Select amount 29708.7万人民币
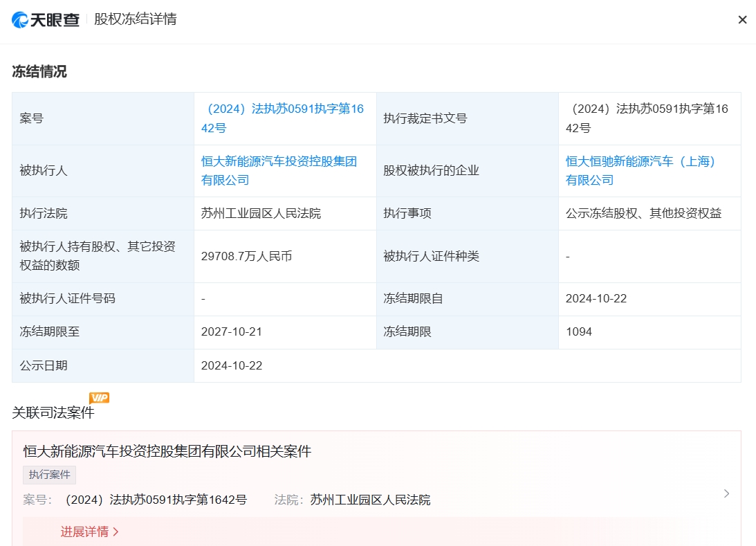Image resolution: width=756 pixels, height=546 pixels. 246,256
